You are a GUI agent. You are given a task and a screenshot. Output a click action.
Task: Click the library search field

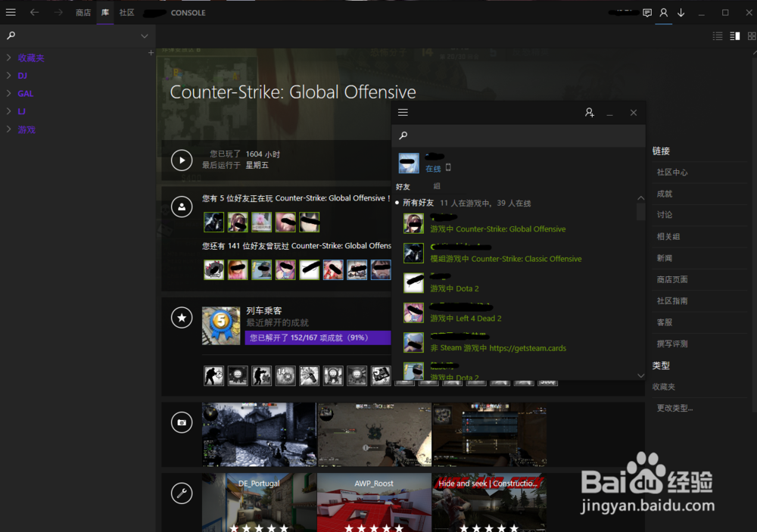tap(77, 36)
